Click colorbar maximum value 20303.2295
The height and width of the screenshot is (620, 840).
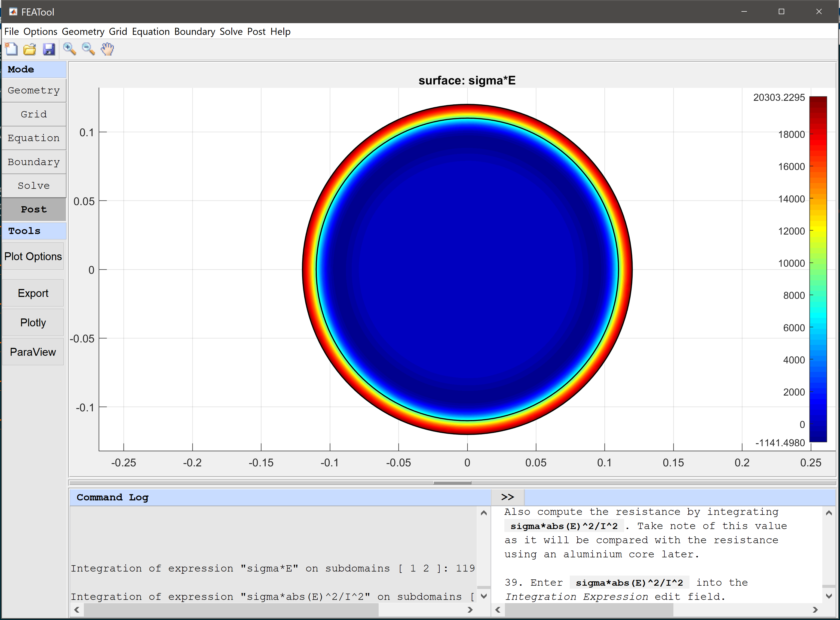tap(779, 98)
